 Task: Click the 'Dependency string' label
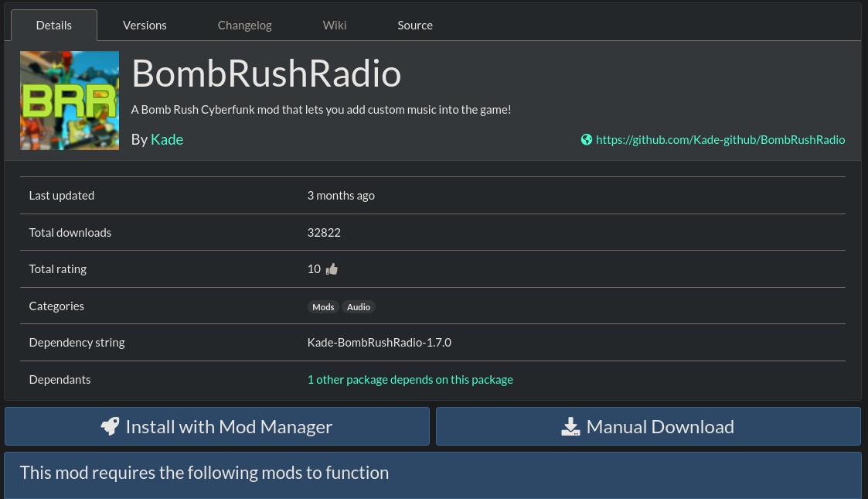click(77, 343)
